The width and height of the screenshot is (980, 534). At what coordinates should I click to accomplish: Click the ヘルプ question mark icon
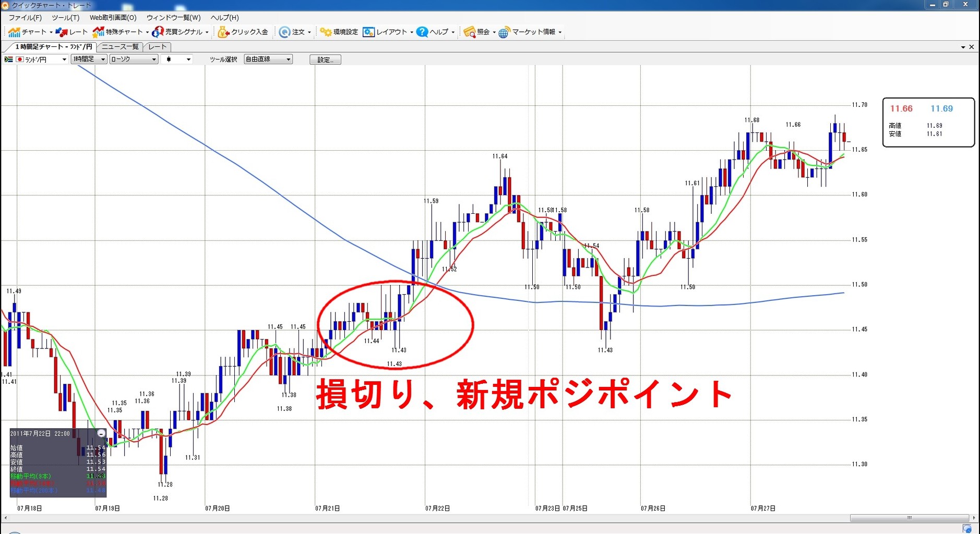click(422, 32)
